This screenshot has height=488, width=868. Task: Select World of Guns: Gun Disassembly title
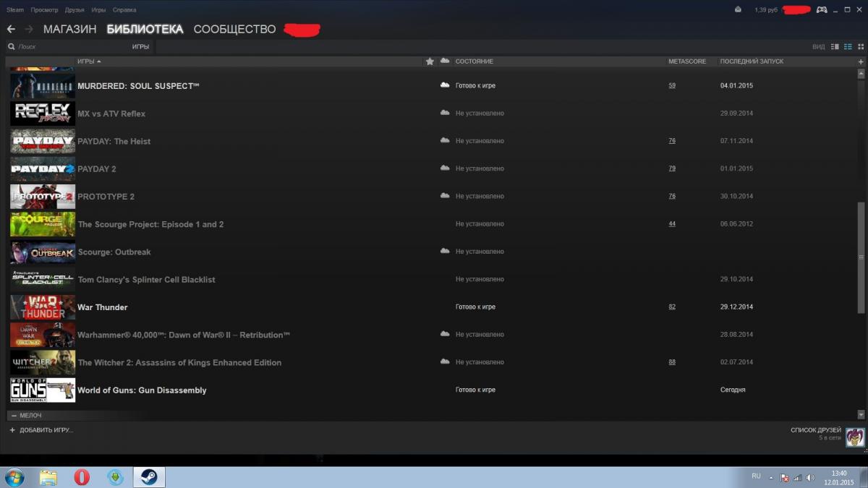click(142, 390)
